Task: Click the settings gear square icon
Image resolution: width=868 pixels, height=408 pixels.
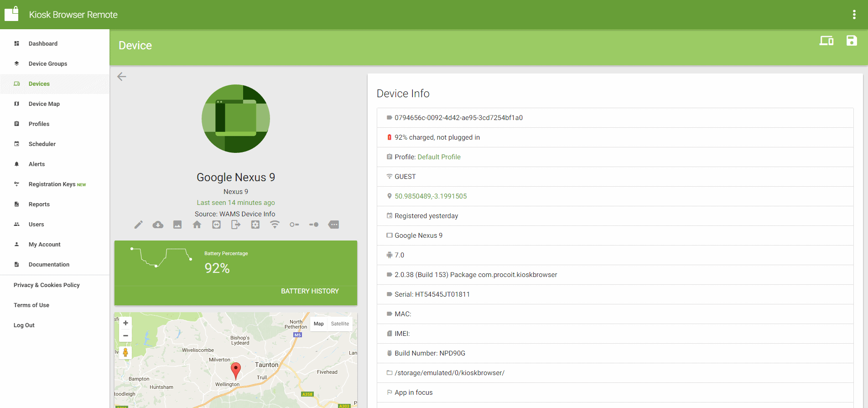Action: tap(255, 225)
